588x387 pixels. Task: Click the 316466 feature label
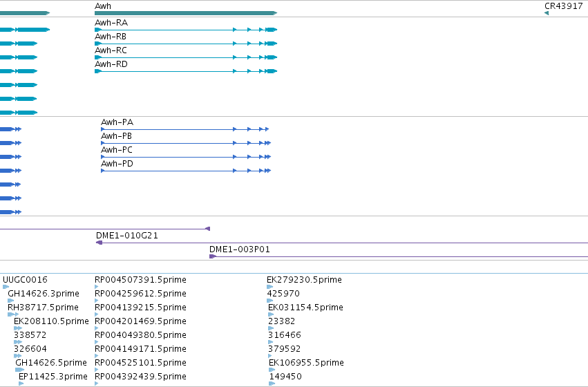[x=285, y=335]
